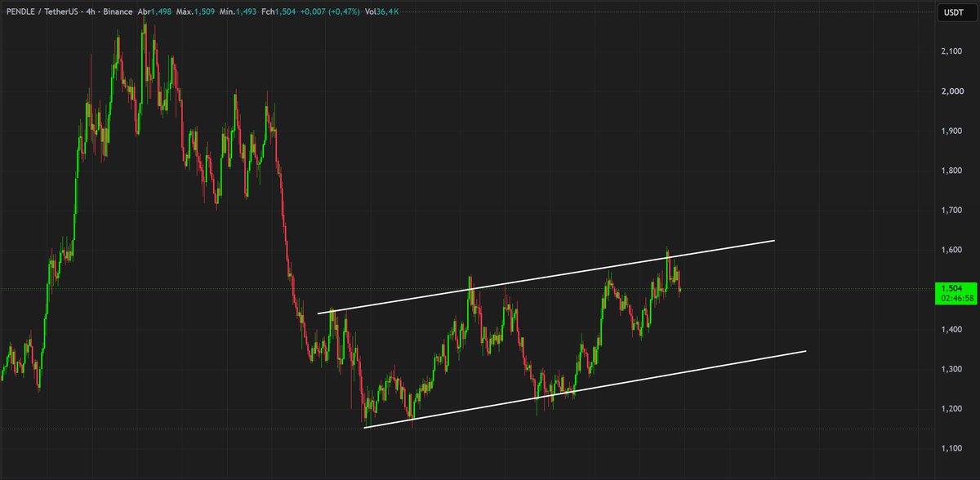Click the 1,700 price axis label
This screenshot has width=980, height=480.
pos(951,211)
